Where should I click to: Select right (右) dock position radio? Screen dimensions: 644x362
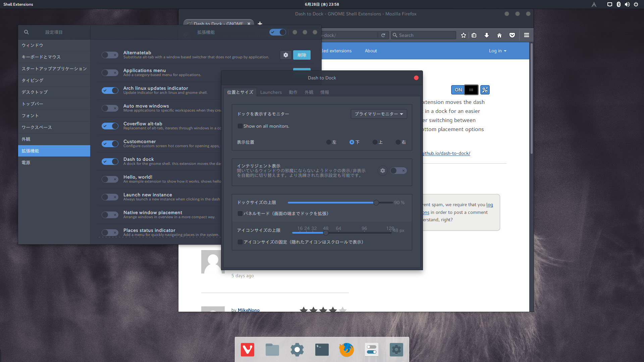pos(398,142)
